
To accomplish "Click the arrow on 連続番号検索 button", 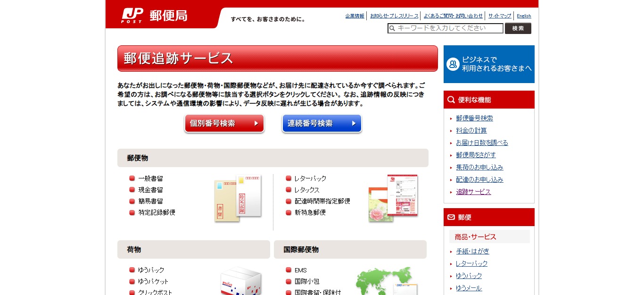I will coord(354,123).
